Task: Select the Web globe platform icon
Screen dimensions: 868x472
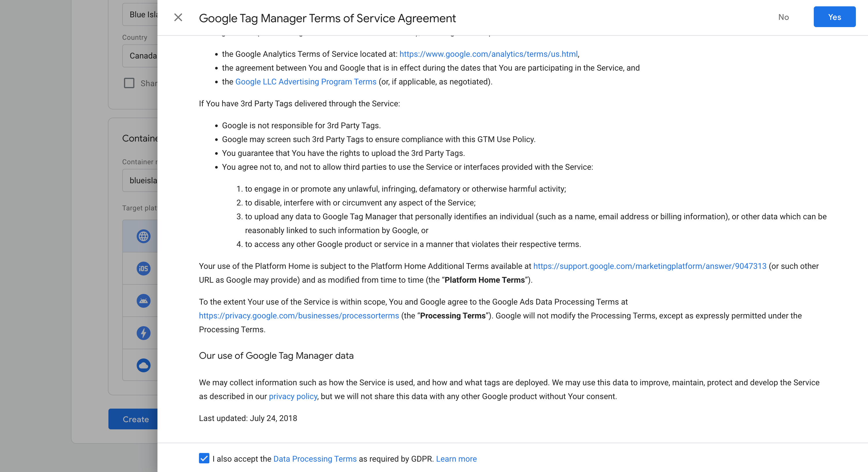Action: tap(143, 236)
